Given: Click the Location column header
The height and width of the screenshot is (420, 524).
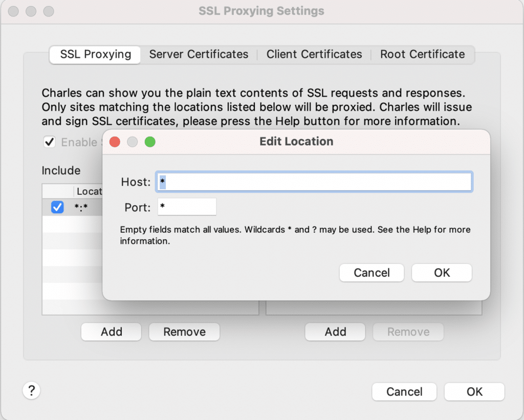Looking at the screenshot, I should [x=88, y=191].
